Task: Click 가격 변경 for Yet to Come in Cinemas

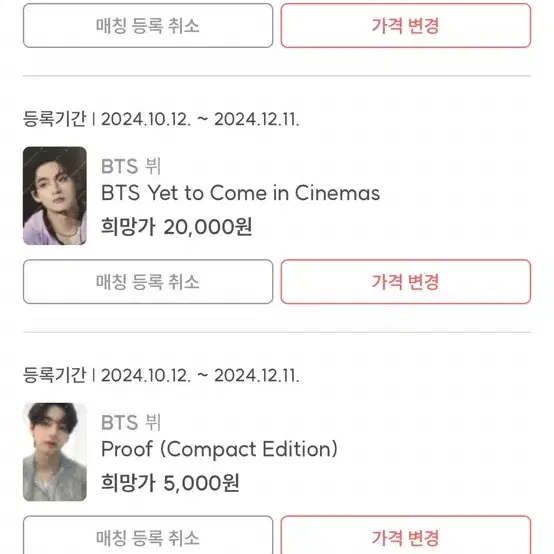Action: (406, 282)
